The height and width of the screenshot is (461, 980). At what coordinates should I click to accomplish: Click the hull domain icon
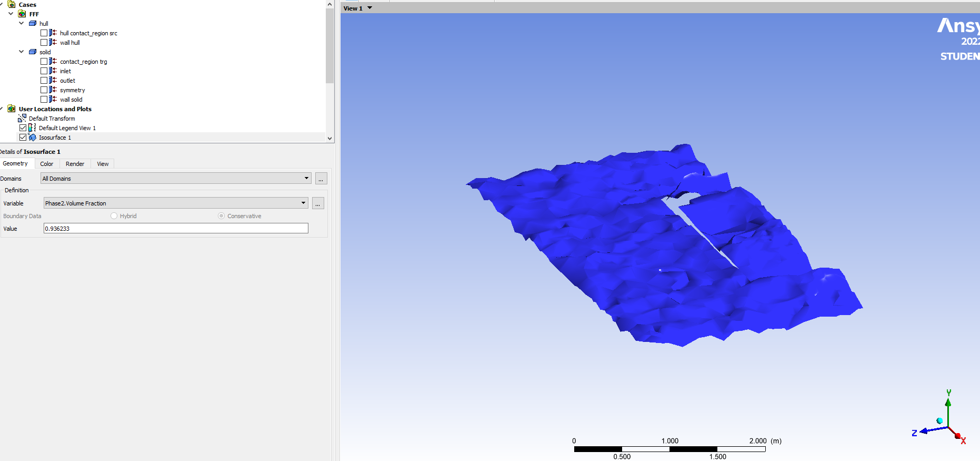(x=33, y=24)
